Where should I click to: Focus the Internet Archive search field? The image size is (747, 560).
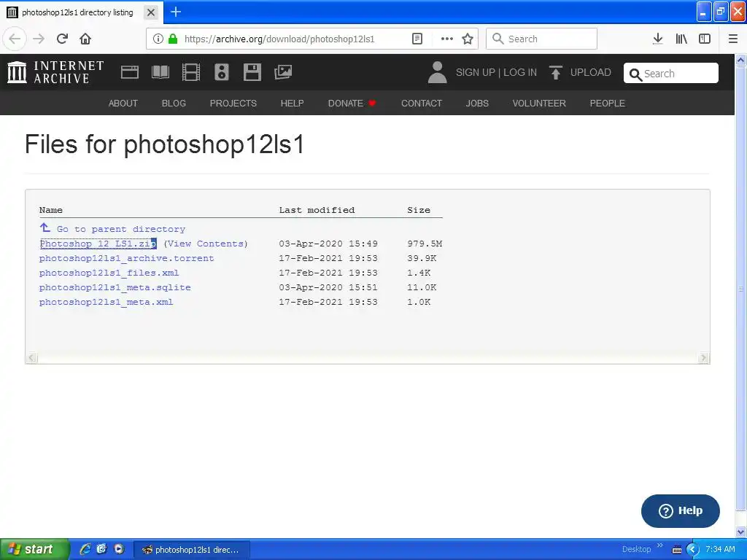click(x=671, y=74)
